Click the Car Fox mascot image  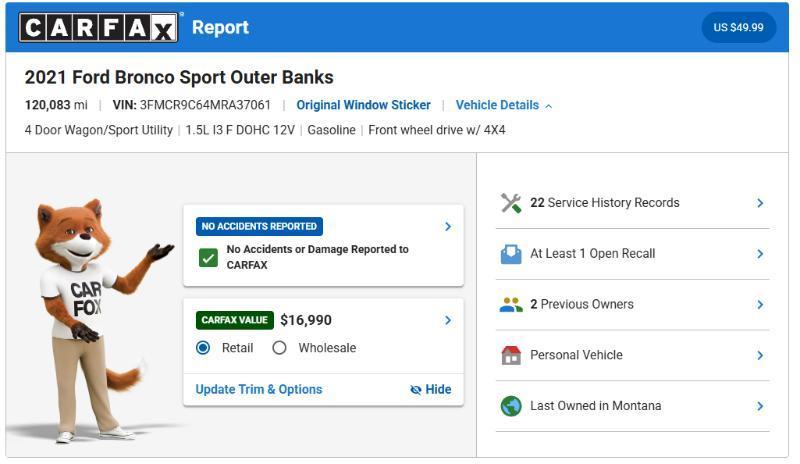(x=97, y=320)
